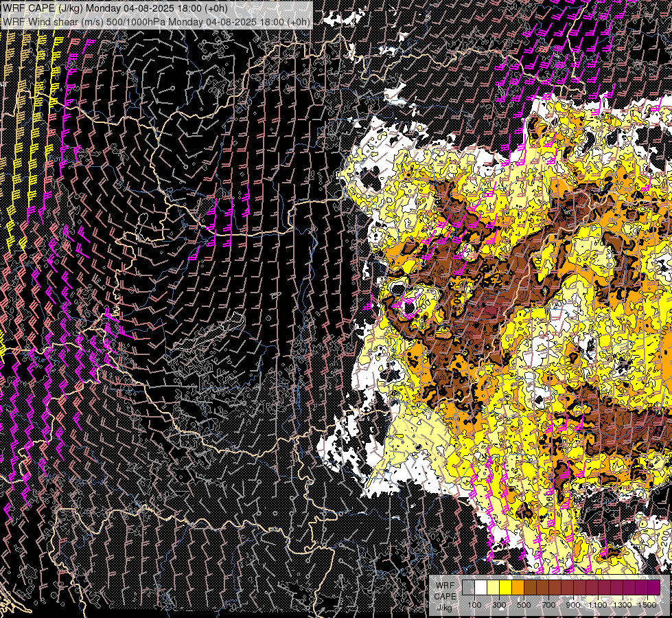The height and width of the screenshot is (618, 672).
Task: Click the '500' legend value
Action: click(524, 605)
